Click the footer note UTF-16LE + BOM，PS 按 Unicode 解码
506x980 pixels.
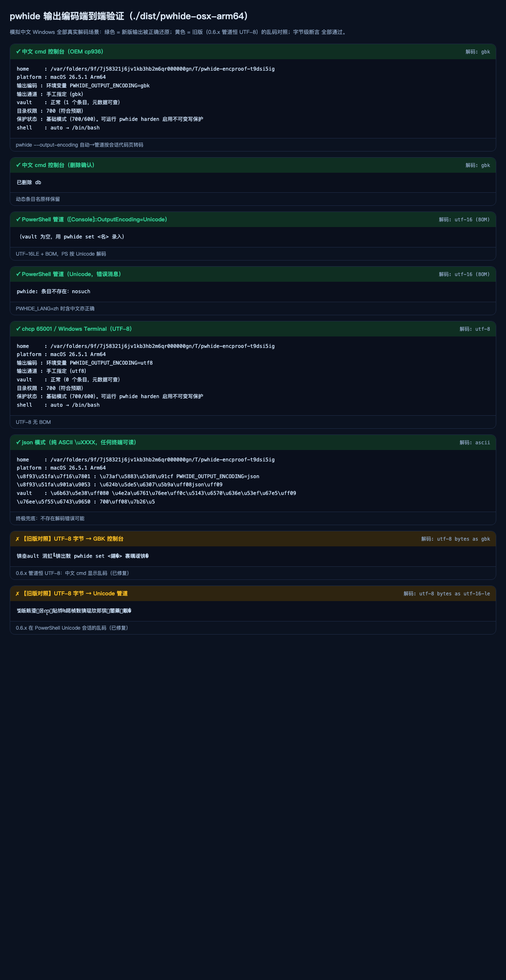(61, 254)
